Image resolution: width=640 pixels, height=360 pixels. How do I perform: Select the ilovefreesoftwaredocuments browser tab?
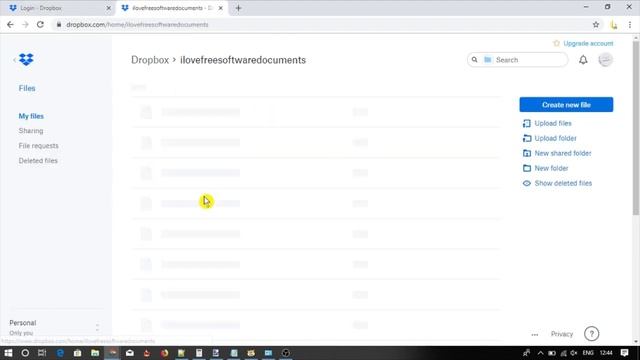pyautogui.click(x=172, y=8)
